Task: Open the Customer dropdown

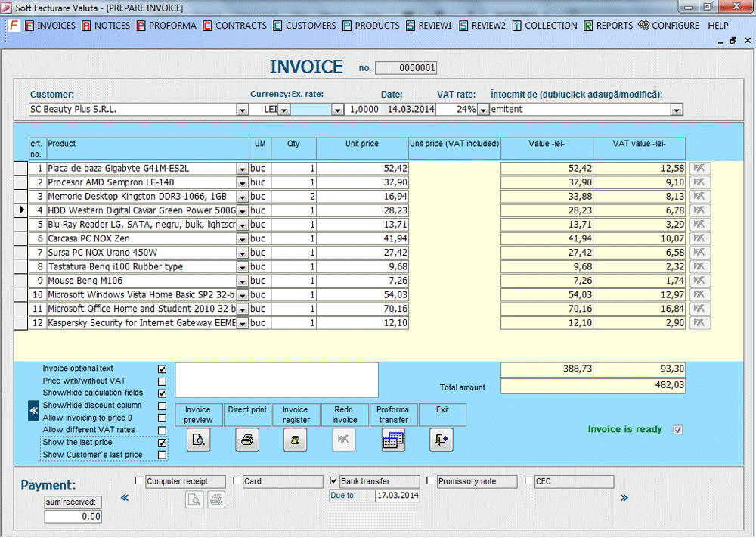Action: tap(243, 110)
